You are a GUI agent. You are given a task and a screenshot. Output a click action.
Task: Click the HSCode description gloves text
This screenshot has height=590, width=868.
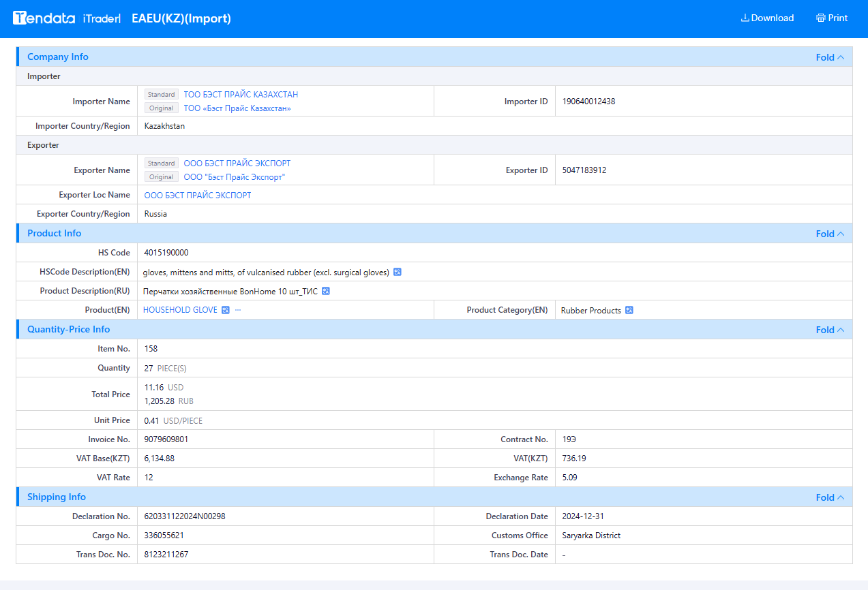[x=266, y=272]
